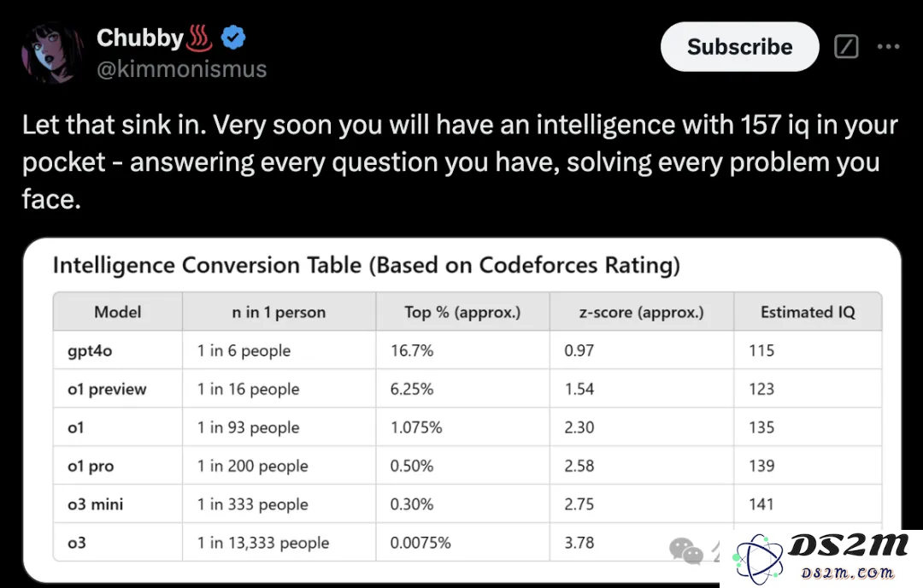The width and height of the screenshot is (923, 588).
Task: Click the Model column header
Action: point(118,312)
